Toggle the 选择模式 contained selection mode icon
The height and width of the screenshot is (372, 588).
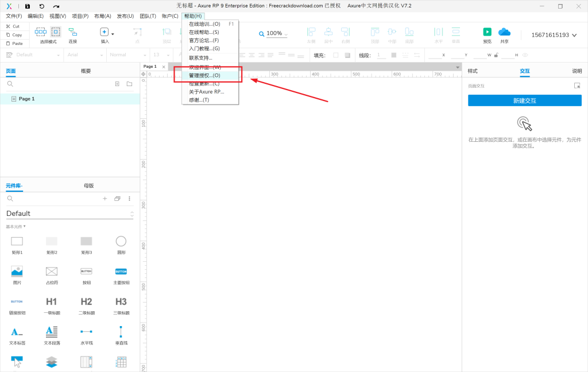[x=56, y=32]
